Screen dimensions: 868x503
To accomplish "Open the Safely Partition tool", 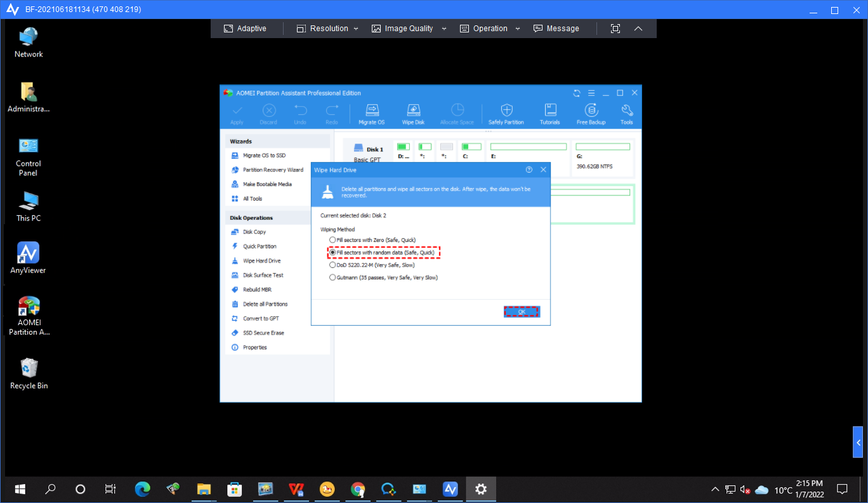I will (x=506, y=113).
